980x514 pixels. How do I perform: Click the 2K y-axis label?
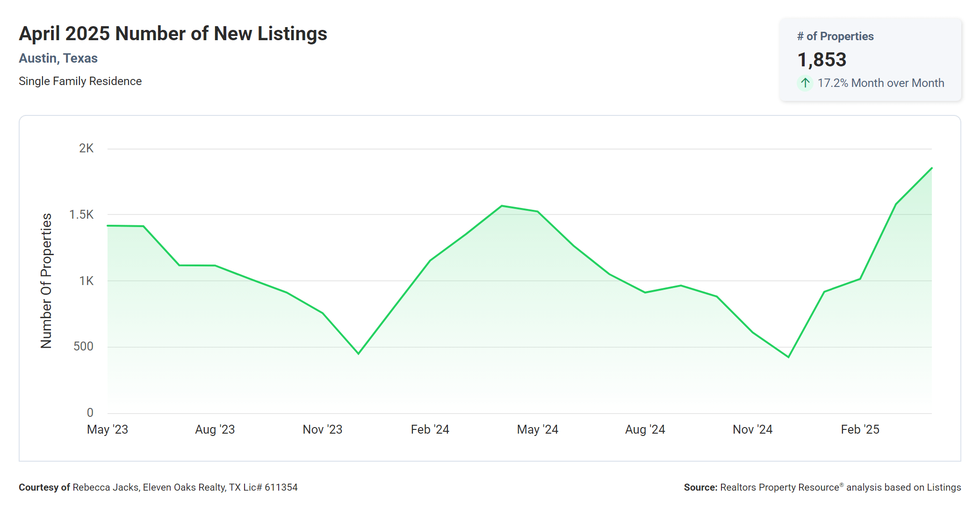[x=86, y=149]
